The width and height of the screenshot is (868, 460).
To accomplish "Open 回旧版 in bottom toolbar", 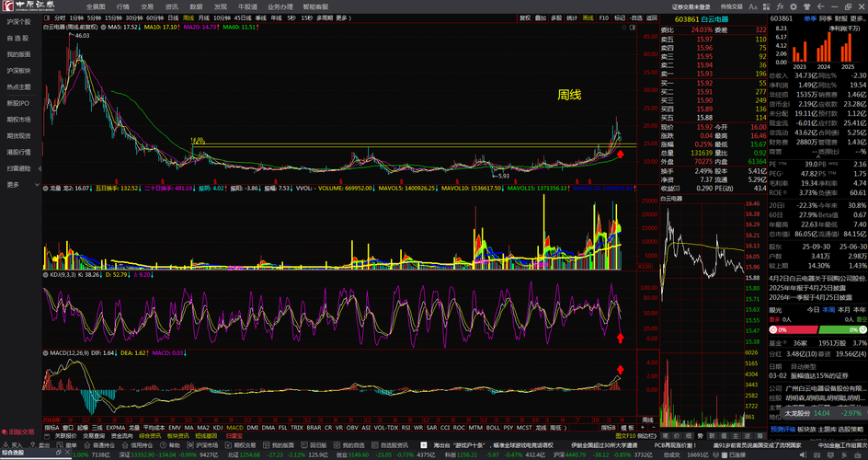I will [x=314, y=445].
